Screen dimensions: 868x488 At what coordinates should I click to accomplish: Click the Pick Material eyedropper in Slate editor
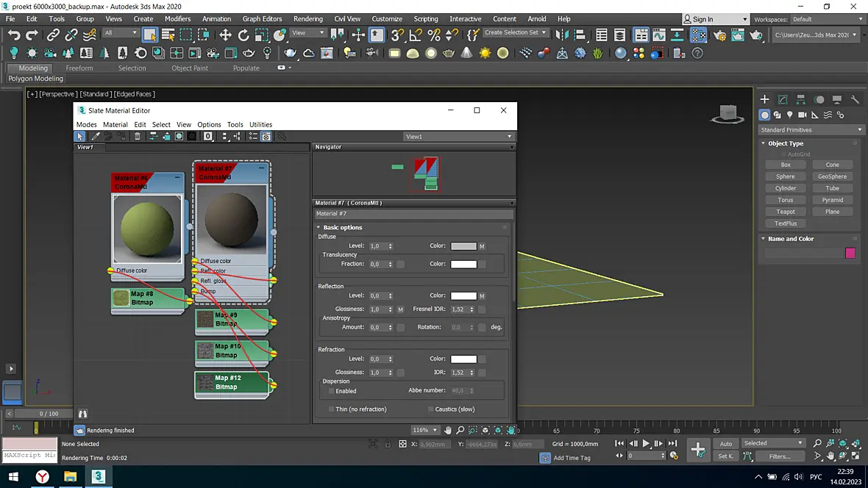coord(95,136)
